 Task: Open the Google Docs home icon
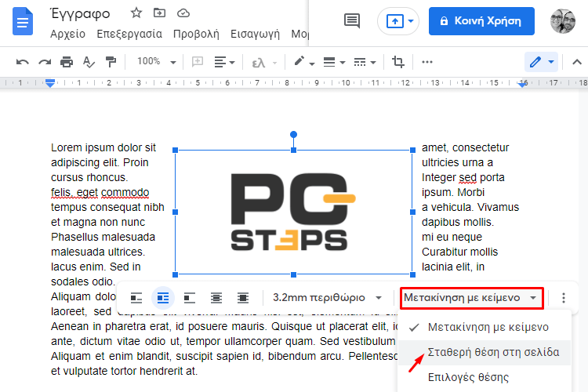(x=23, y=21)
